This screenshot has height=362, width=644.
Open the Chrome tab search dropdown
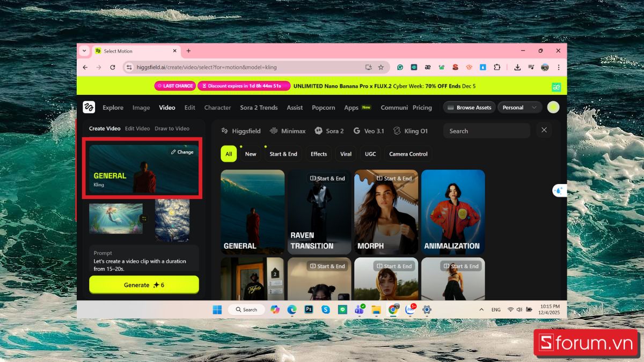point(84,51)
